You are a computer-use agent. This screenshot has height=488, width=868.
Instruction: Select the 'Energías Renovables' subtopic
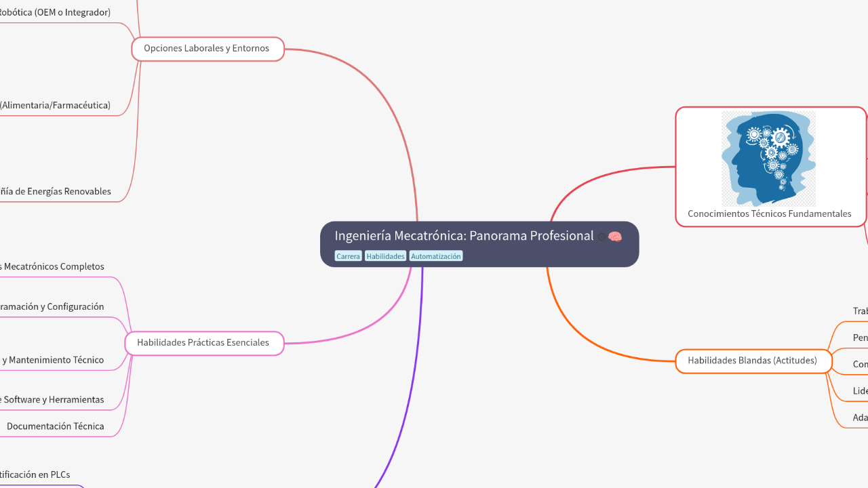click(55, 191)
